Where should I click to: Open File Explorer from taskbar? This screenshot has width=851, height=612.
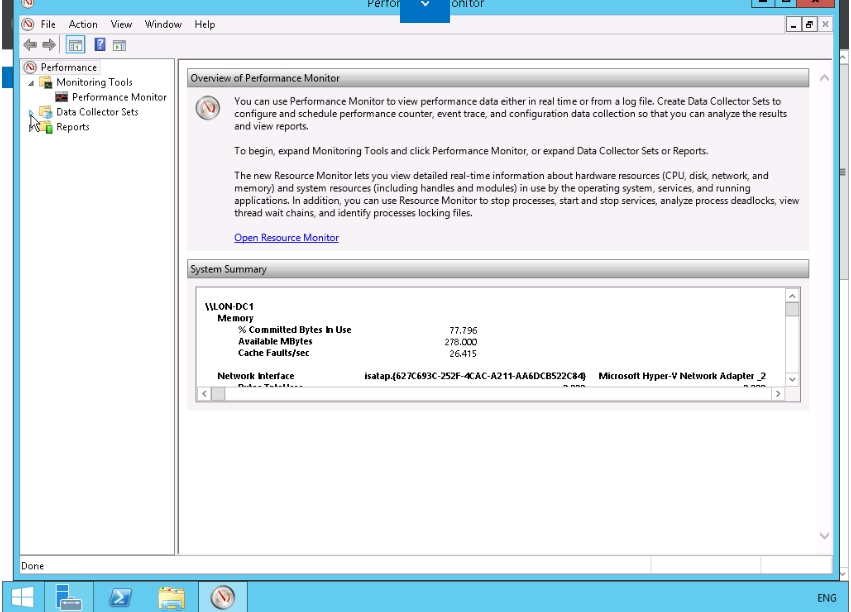(172, 597)
